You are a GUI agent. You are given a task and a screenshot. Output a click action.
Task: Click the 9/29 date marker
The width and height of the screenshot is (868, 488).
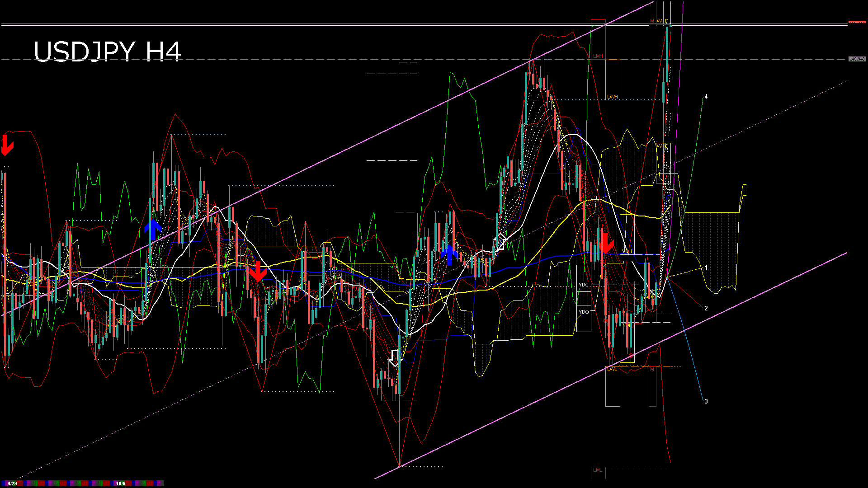tap(12, 483)
